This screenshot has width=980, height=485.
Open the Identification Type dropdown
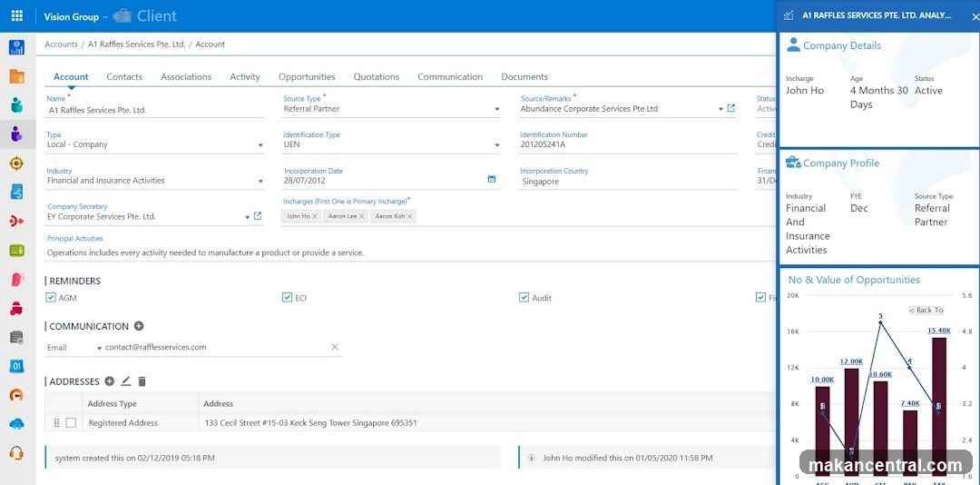(x=497, y=145)
